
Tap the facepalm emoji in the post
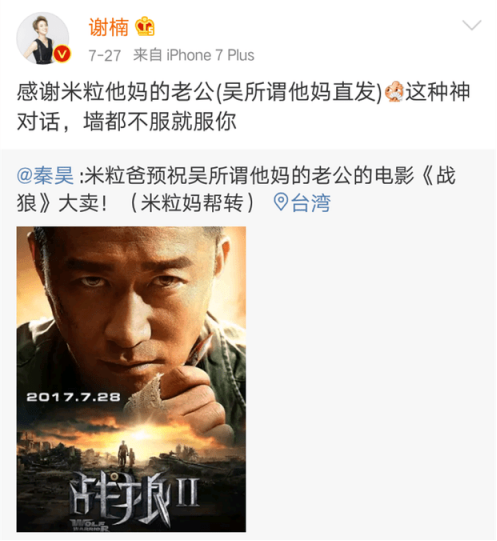(x=394, y=92)
